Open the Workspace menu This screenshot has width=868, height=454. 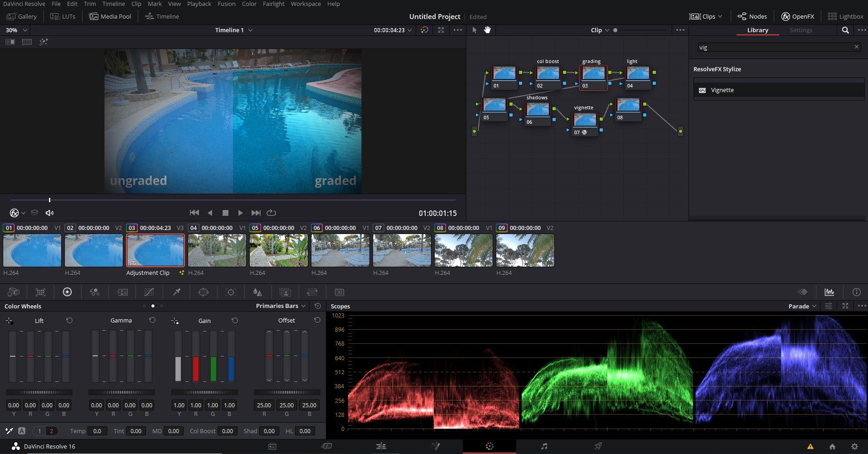305,4
